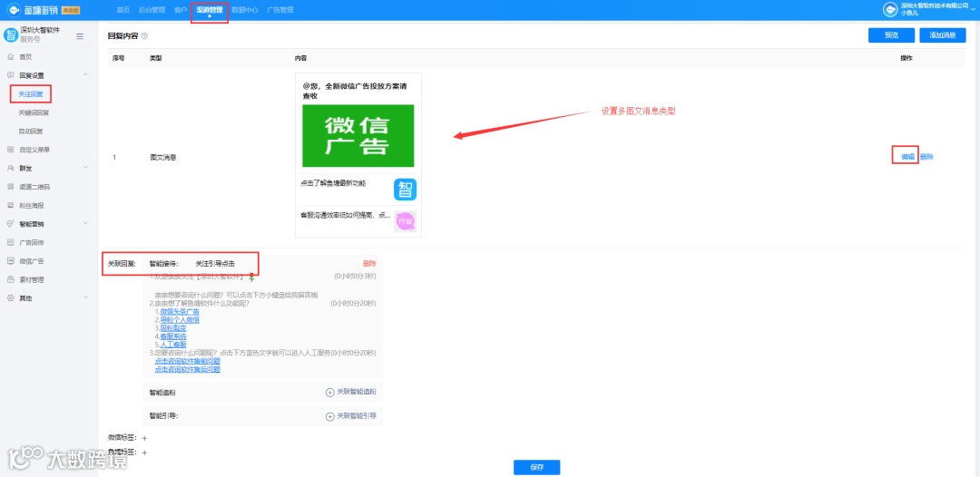Click the help icon beside 回复内容

point(144,37)
